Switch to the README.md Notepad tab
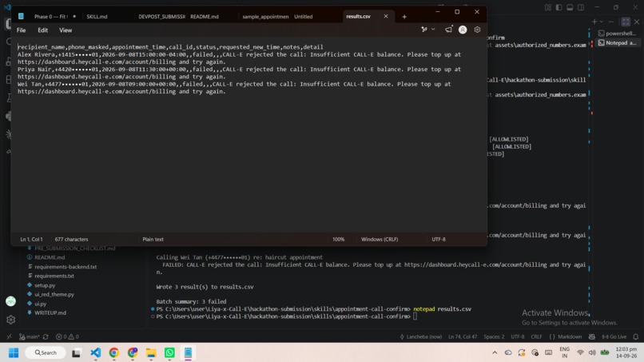 [x=204, y=17]
